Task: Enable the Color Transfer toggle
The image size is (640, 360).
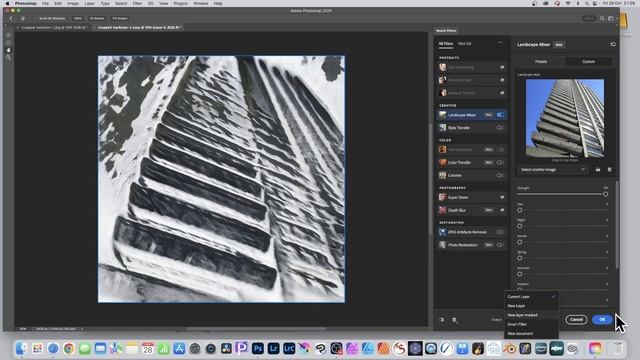Action: pyautogui.click(x=500, y=162)
